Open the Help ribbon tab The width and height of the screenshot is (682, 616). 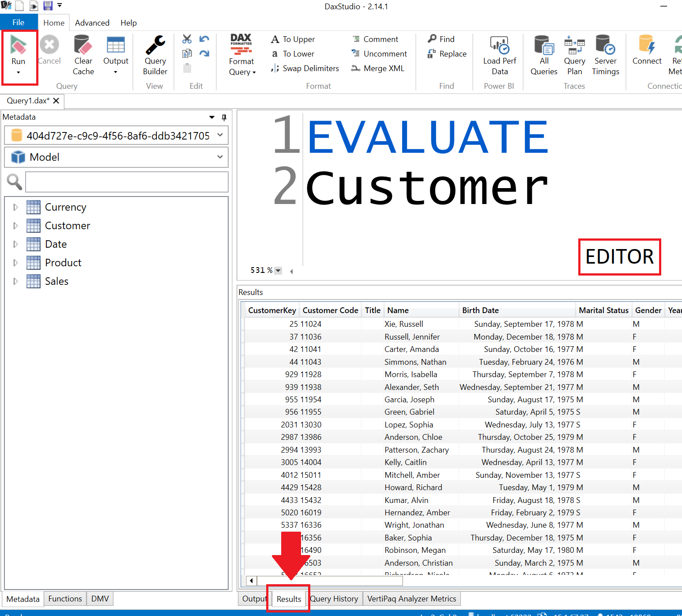click(x=128, y=23)
